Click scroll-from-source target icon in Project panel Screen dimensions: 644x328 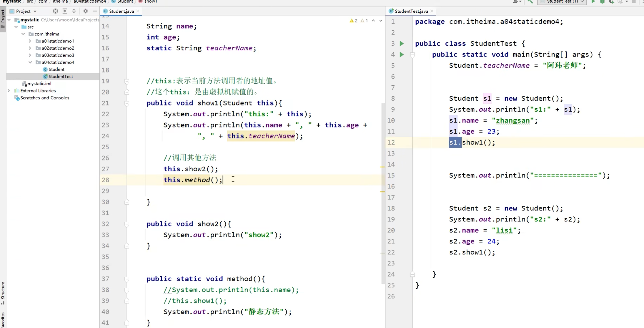(55, 11)
